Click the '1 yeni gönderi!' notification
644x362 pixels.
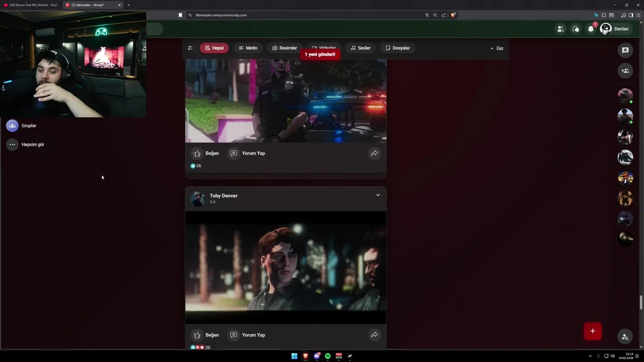click(320, 54)
